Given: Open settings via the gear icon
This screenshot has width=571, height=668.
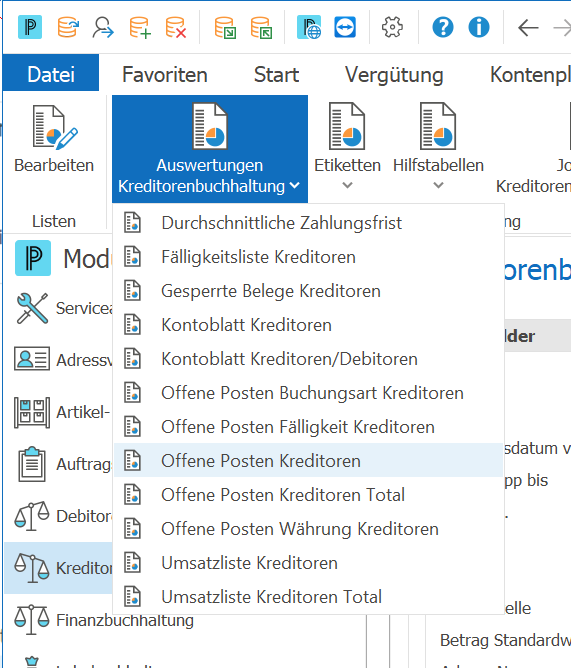Looking at the screenshot, I should click(x=392, y=27).
